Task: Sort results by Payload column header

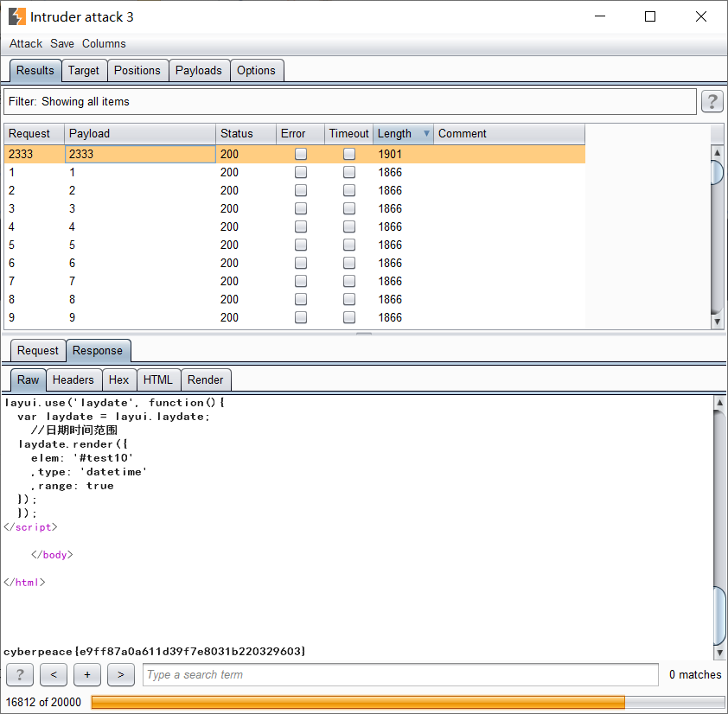Action: (140, 134)
